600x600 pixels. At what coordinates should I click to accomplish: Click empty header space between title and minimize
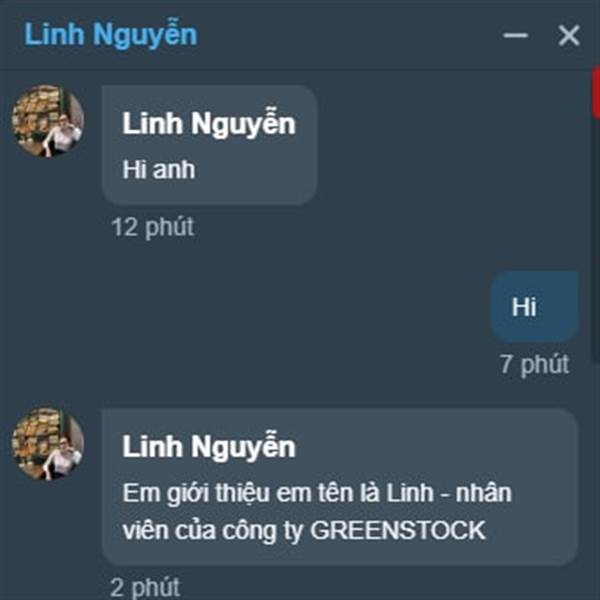point(348,35)
